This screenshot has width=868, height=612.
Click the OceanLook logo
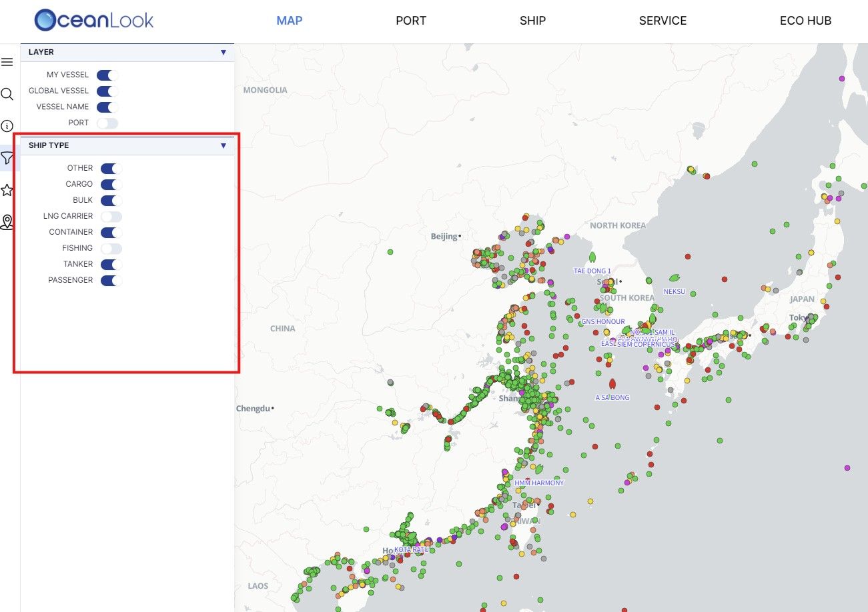point(94,20)
